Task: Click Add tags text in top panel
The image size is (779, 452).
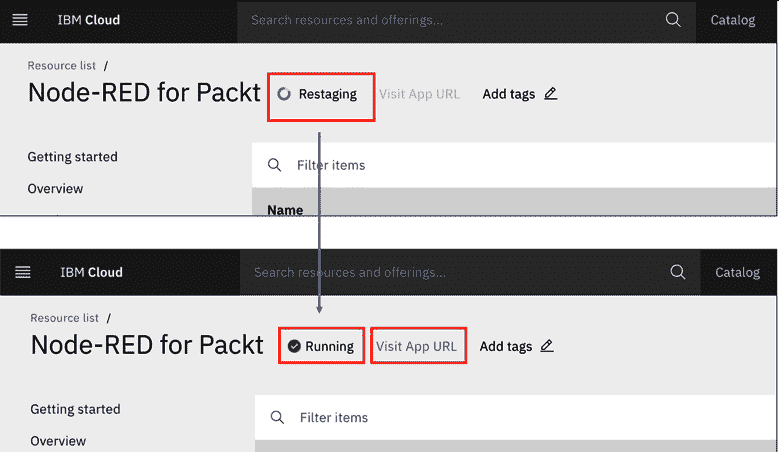Action: pos(509,94)
